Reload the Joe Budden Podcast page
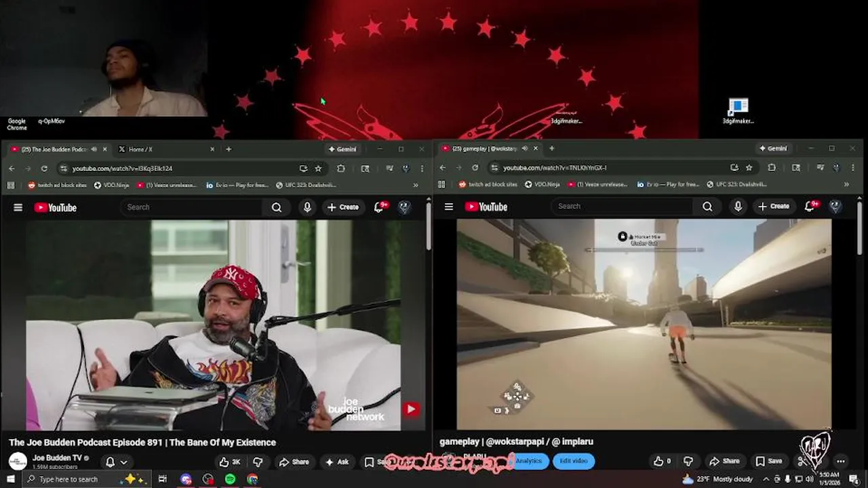The image size is (868, 488). [x=44, y=168]
